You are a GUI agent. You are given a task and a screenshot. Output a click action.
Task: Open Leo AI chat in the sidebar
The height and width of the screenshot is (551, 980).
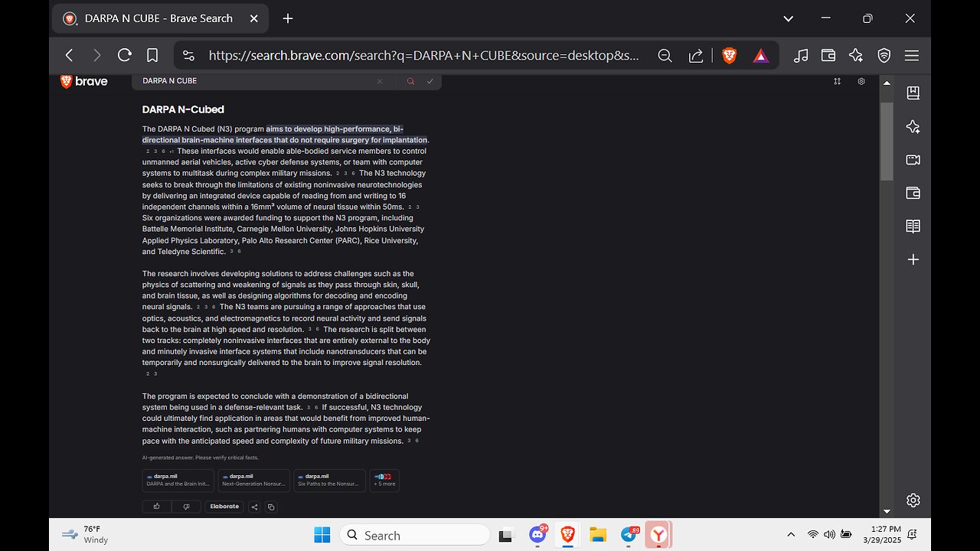(913, 127)
